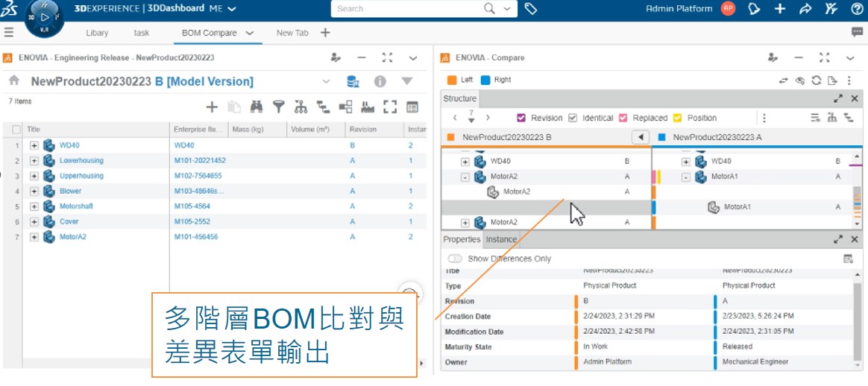The width and height of the screenshot is (868, 386).
Task: Click the plus add item icon in toolbar
Action: pos(212,107)
